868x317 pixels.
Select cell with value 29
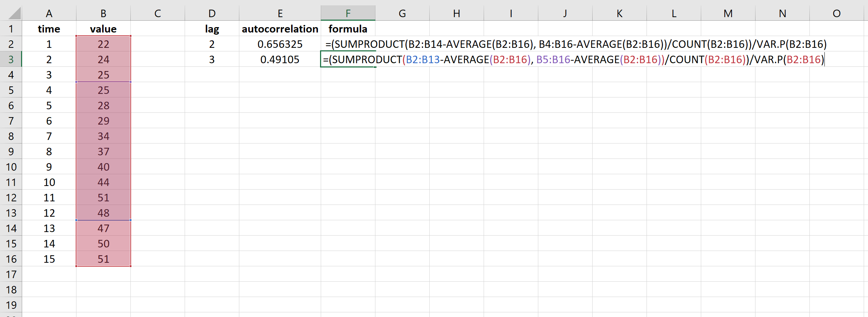pos(103,121)
